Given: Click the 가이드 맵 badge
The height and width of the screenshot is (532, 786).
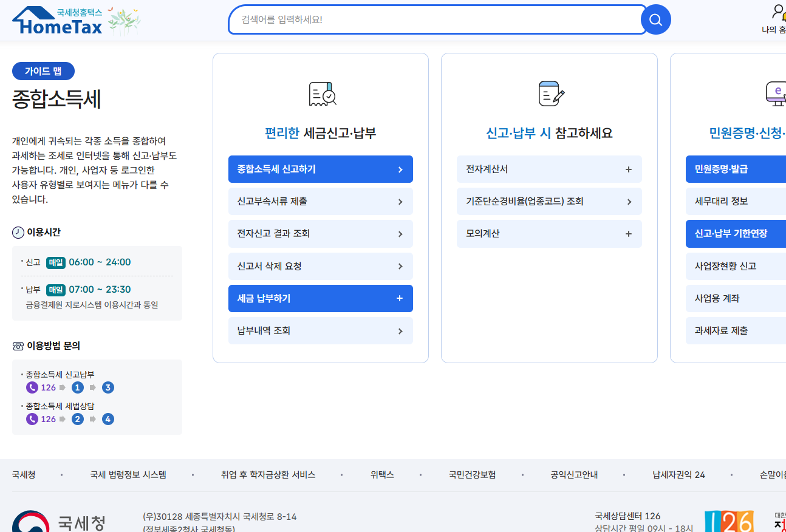Looking at the screenshot, I should pyautogui.click(x=43, y=71).
